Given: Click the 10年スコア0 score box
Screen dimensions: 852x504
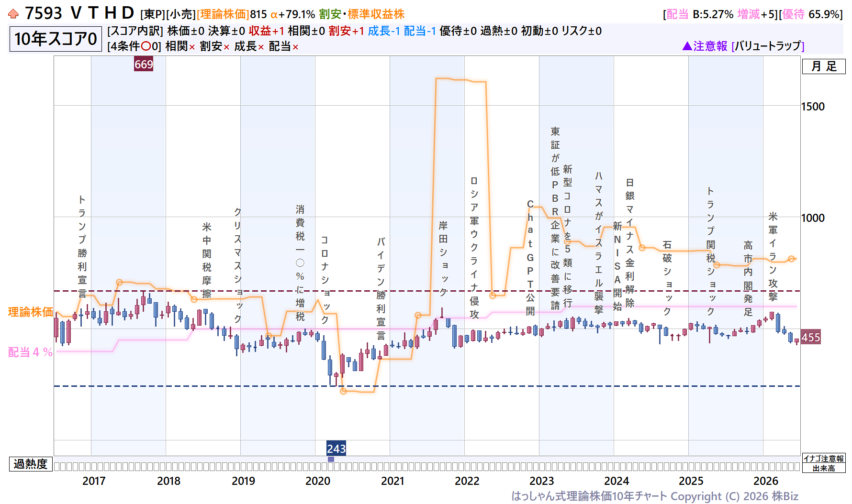Looking at the screenshot, I should coord(56,39).
